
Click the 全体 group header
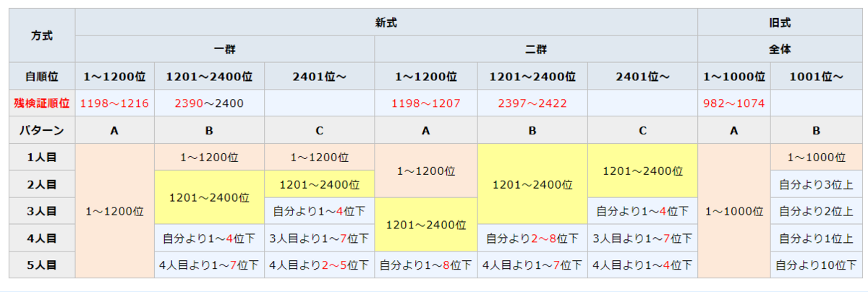point(779,49)
